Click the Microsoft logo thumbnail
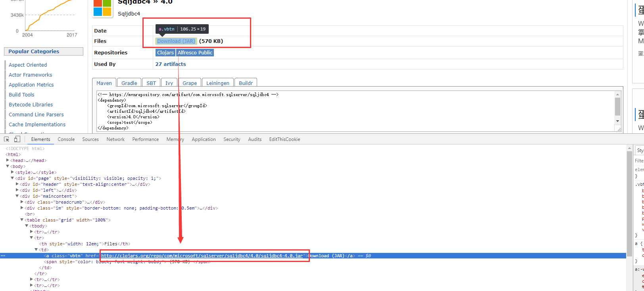Image resolution: width=644 pixels, height=291 pixels. 102,8
